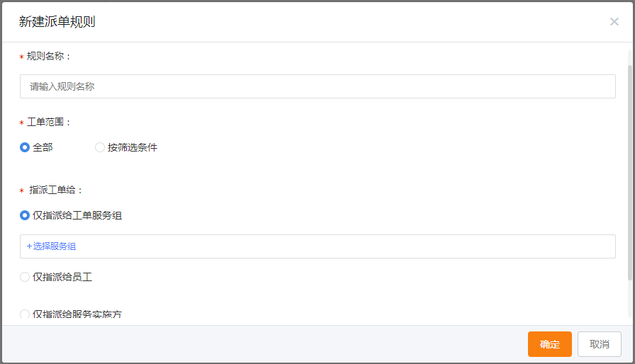Click the 全部 label text
Viewport: 635px width, 364px height.
coord(43,147)
